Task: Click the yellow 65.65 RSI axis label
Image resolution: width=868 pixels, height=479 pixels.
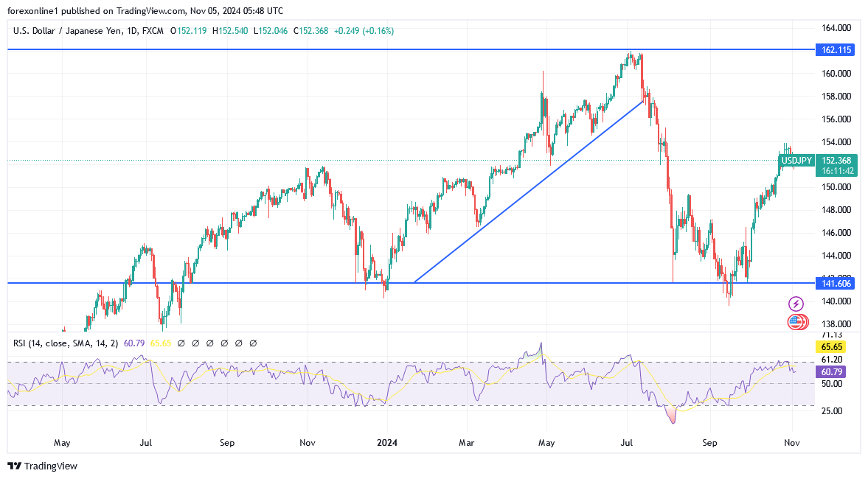Action: click(831, 347)
